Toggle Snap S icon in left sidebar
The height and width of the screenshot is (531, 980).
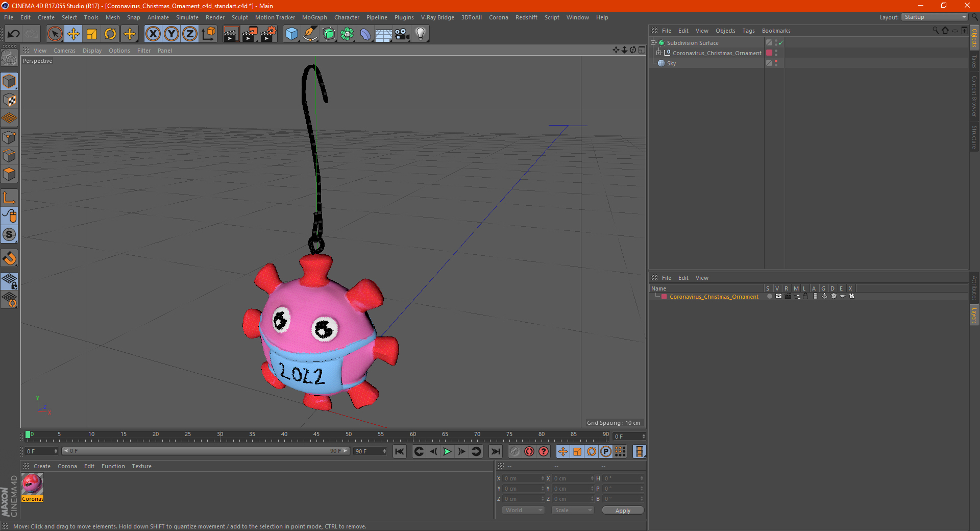[9, 235]
